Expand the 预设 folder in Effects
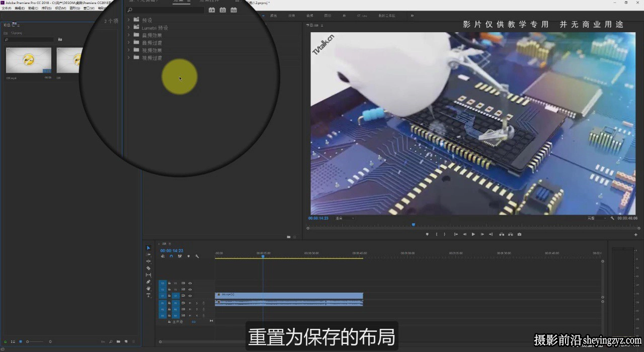Viewport: 644px width, 352px height. click(x=129, y=20)
